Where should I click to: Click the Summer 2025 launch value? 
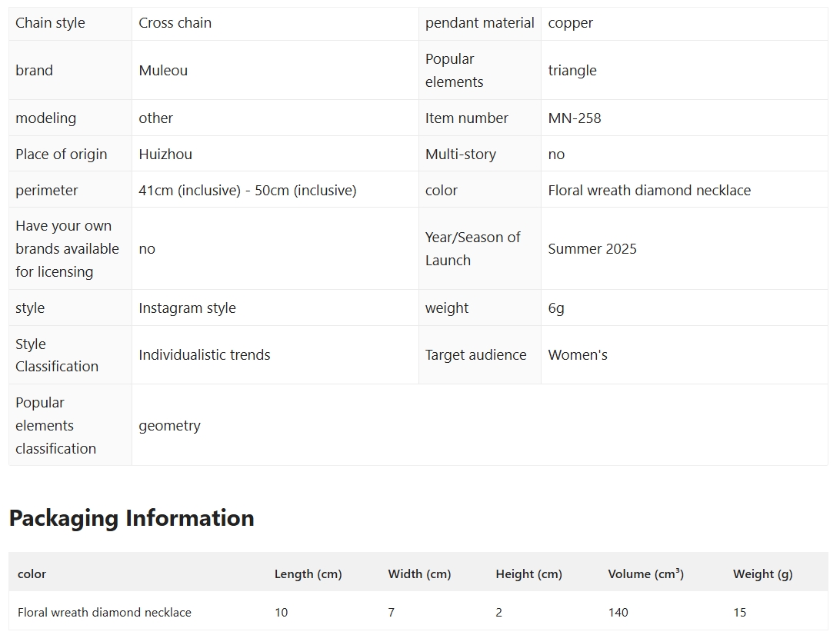tap(592, 249)
